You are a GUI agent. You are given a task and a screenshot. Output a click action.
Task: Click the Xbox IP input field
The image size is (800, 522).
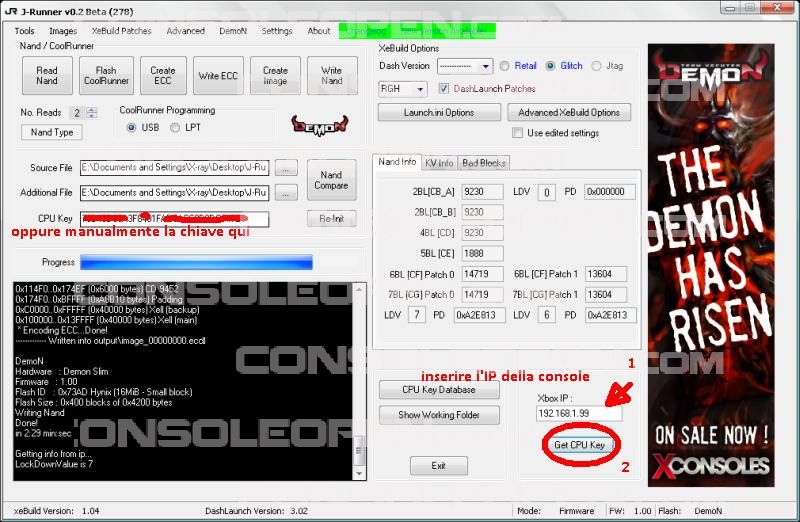pyautogui.click(x=578, y=412)
